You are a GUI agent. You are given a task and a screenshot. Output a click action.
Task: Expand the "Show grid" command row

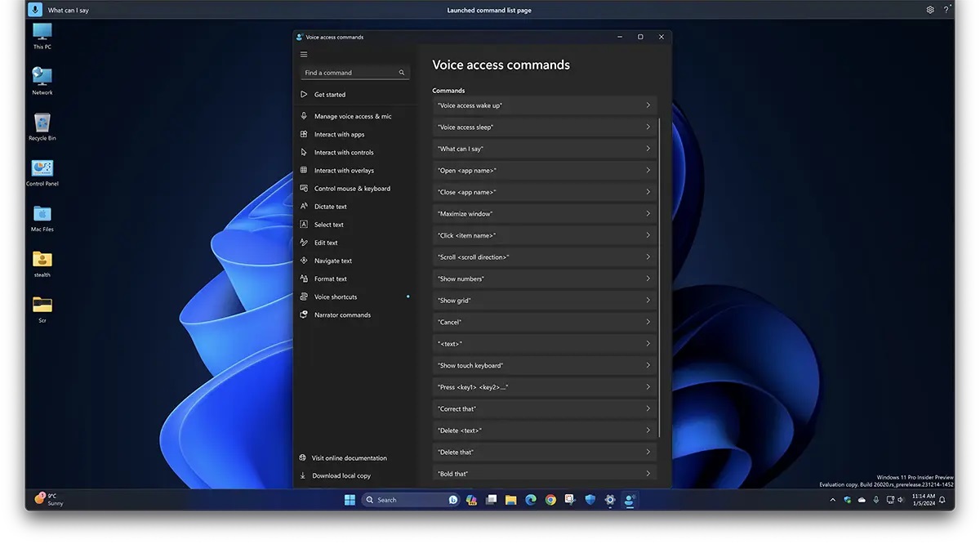(544, 301)
